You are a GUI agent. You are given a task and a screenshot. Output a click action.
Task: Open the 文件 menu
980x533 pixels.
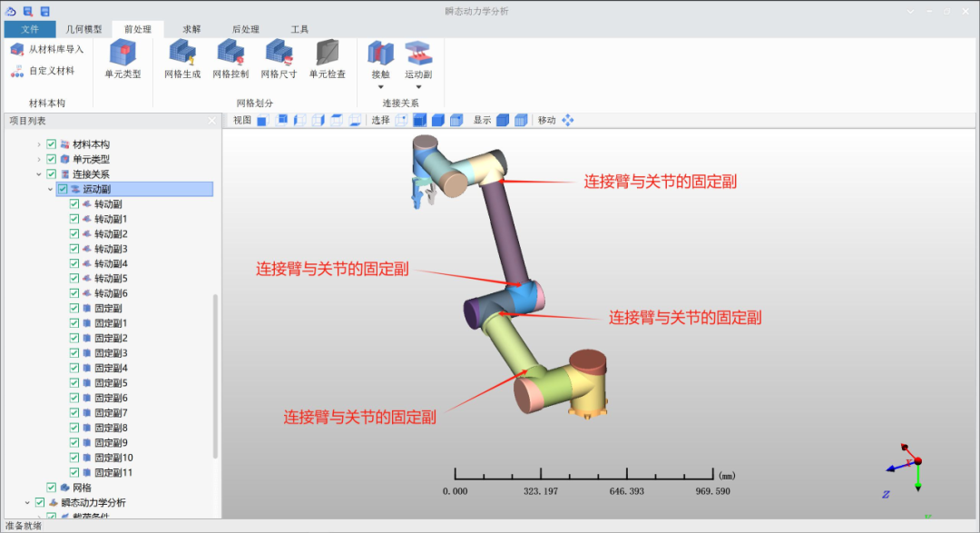tap(29, 29)
